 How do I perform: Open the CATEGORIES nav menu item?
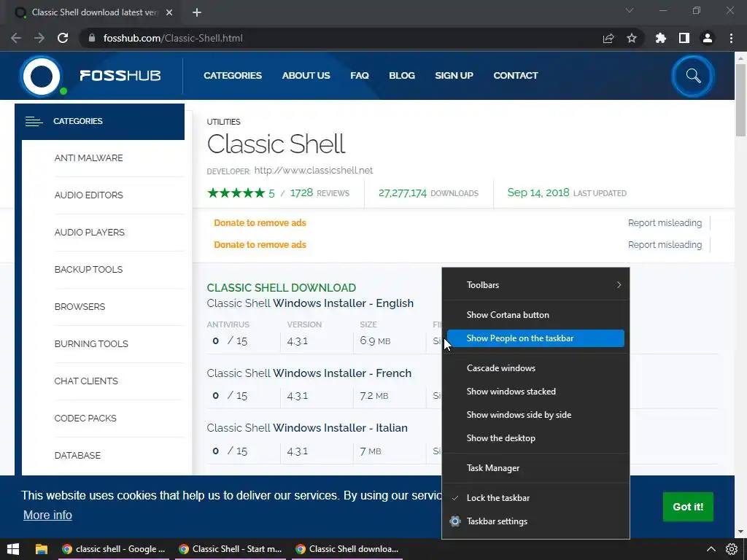tap(233, 75)
